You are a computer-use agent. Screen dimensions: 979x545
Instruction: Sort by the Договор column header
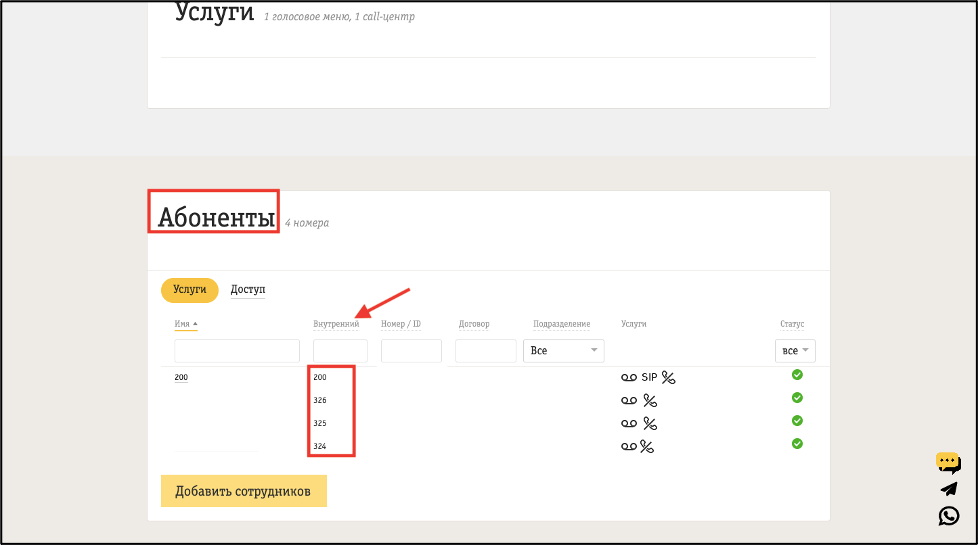point(474,324)
